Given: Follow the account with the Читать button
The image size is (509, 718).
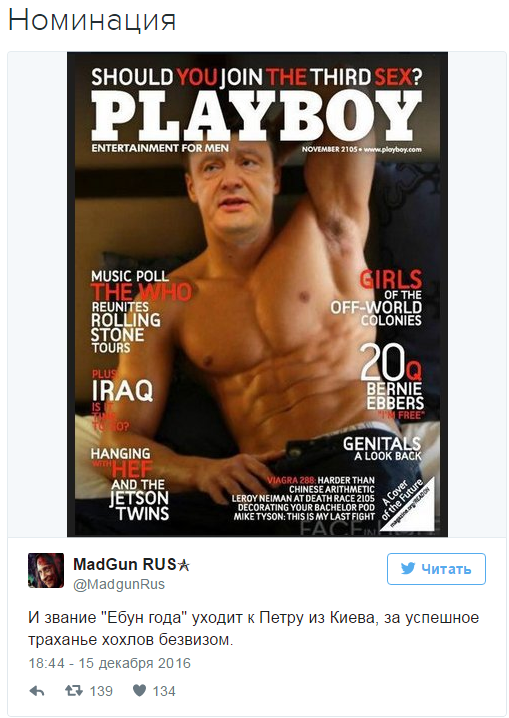Looking at the screenshot, I should [436, 569].
